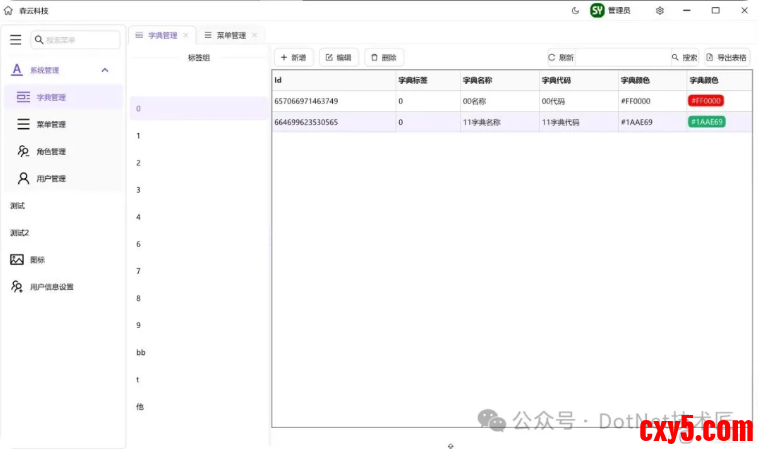Click the red #FF0000 color tag
This screenshot has height=449, width=758.
click(x=705, y=101)
